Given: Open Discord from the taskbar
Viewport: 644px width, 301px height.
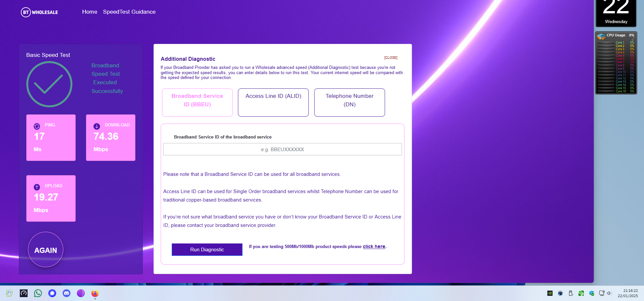Looking at the screenshot, I should [67, 293].
